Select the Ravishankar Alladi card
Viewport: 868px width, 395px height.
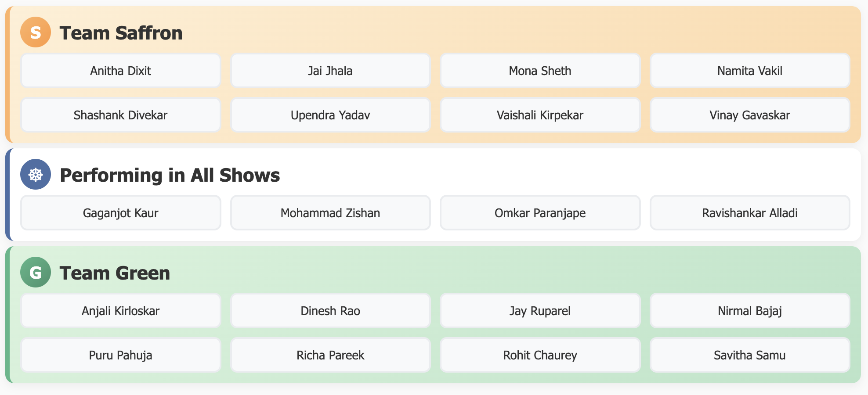tap(750, 213)
